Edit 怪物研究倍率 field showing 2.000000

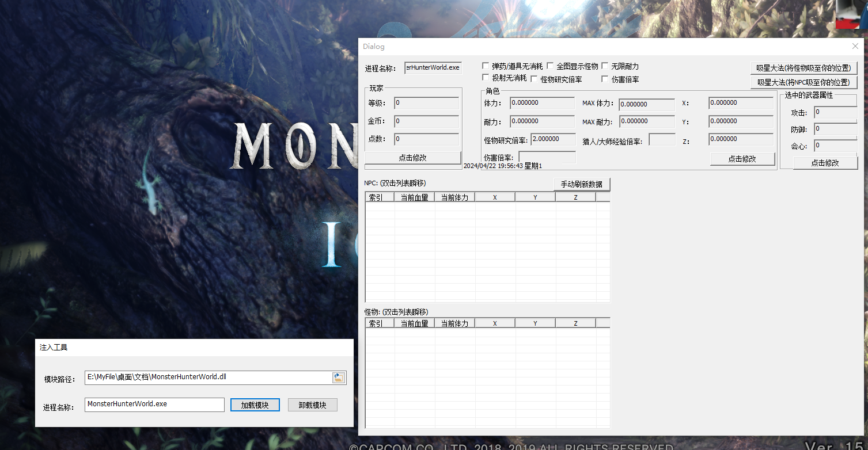coord(554,139)
